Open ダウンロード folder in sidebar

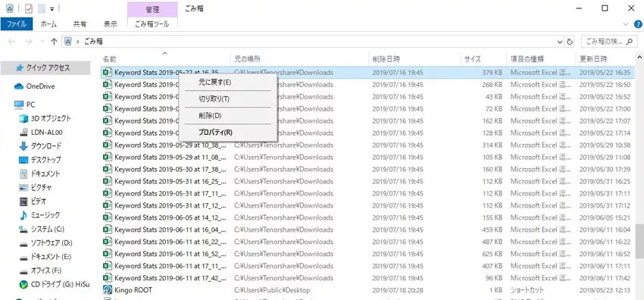(x=46, y=146)
